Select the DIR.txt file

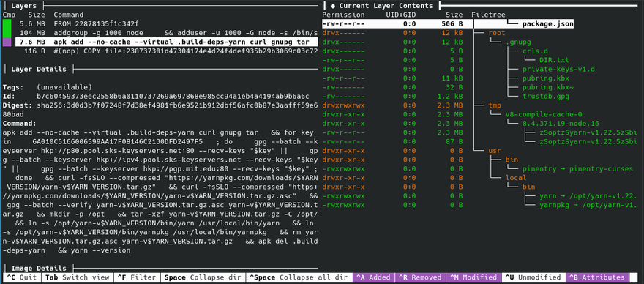pos(554,60)
